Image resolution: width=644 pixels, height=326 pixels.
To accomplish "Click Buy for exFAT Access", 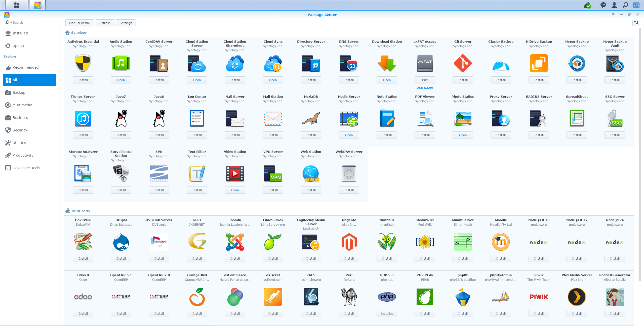I will click(x=425, y=80).
